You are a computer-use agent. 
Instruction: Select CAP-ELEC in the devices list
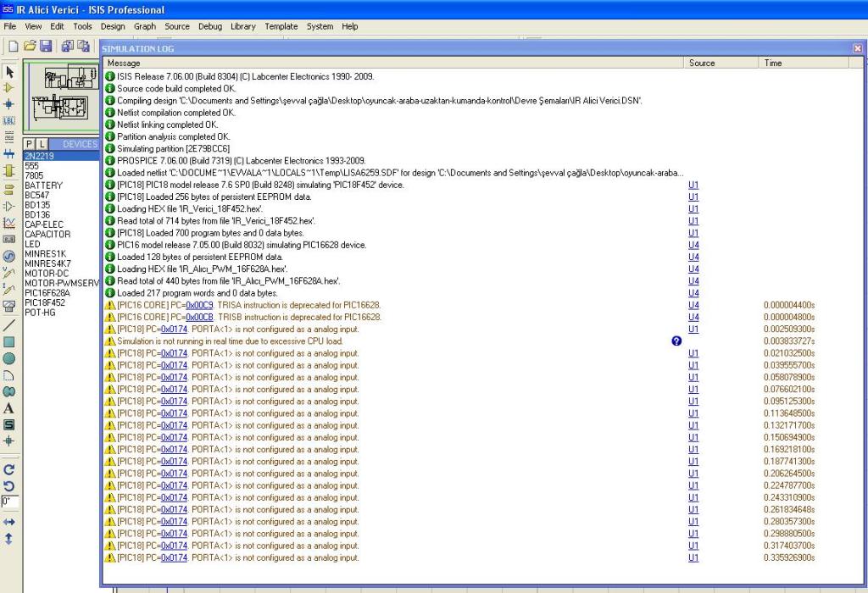44,224
